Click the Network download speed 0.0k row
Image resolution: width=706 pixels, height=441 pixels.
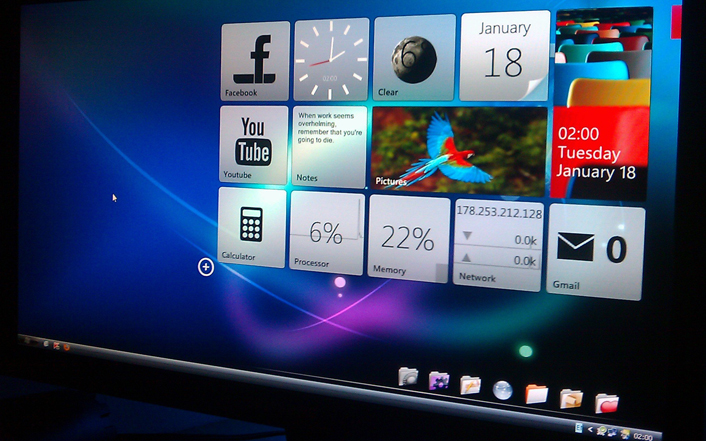[x=497, y=238]
